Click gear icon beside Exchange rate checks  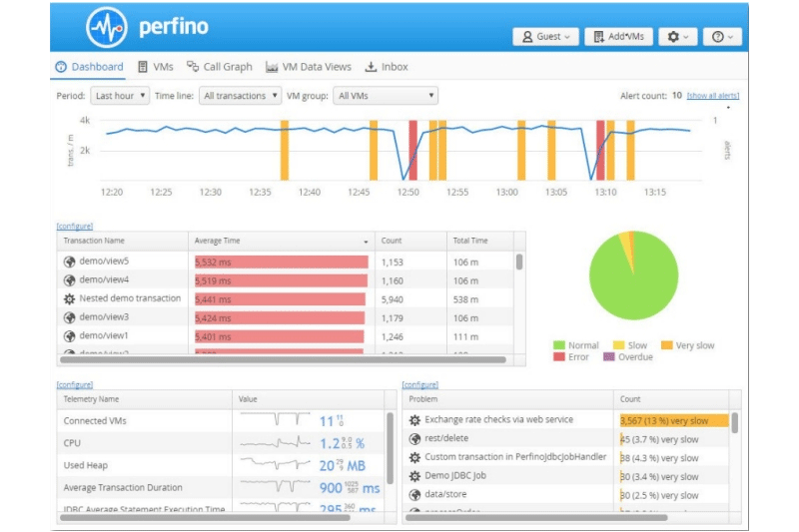(414, 420)
